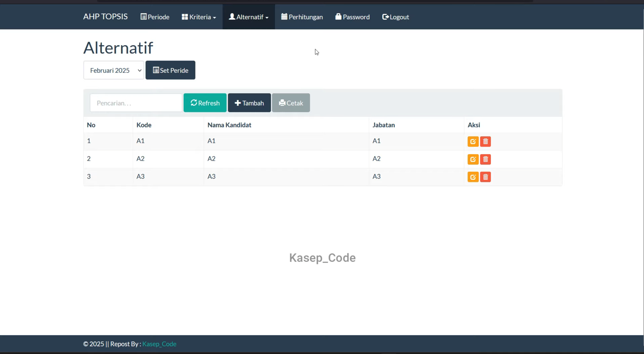Click the green Refresh button
Viewport: 644px width, 354px height.
pyautogui.click(x=205, y=103)
